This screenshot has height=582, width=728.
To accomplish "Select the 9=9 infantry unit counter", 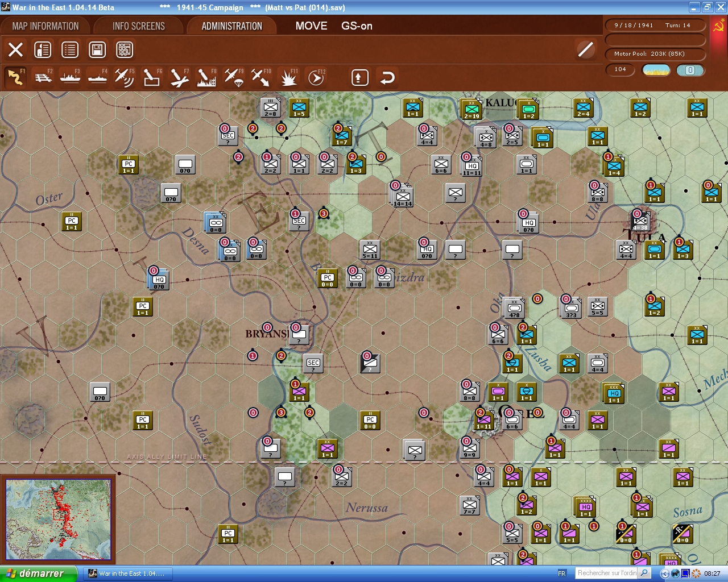I will pyautogui.click(x=470, y=449).
